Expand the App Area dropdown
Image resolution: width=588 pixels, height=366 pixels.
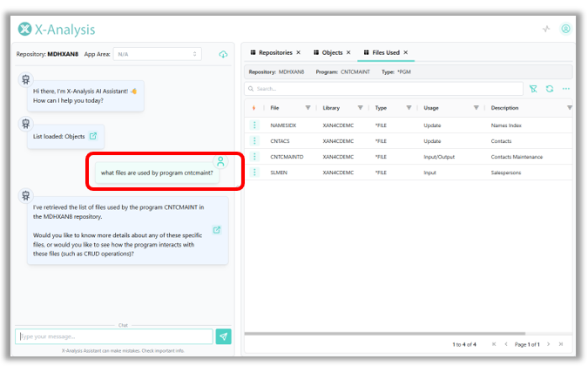(x=158, y=54)
